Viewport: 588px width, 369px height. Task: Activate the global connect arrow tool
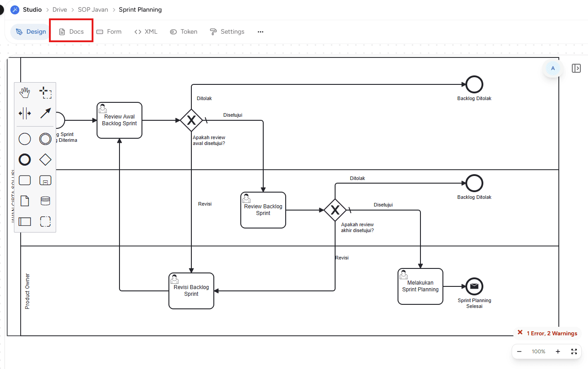coord(45,114)
